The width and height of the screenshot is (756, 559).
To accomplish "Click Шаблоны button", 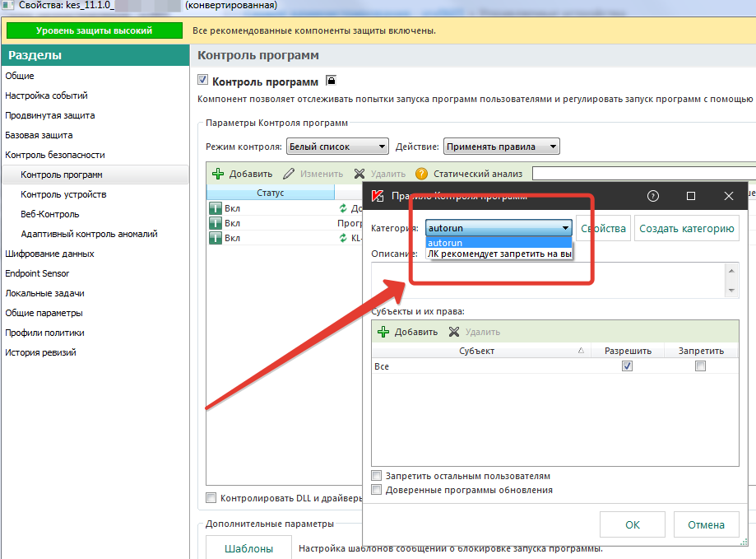I will coord(248,548).
